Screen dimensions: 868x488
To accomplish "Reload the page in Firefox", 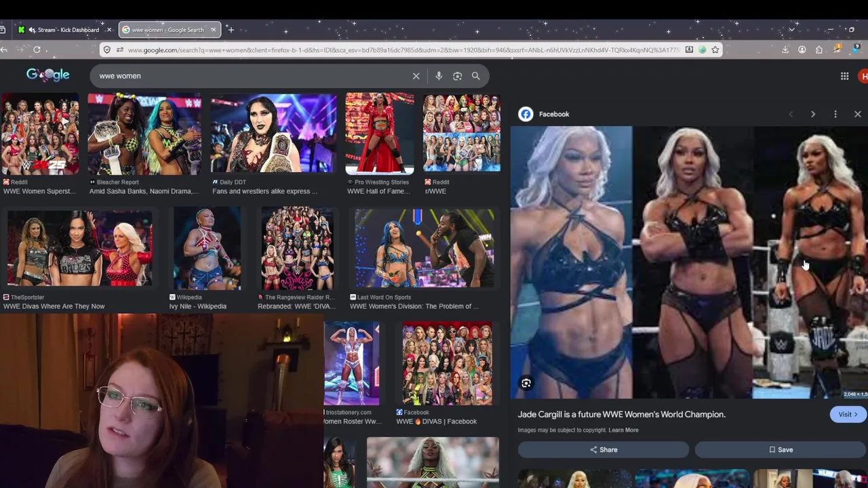I will [x=37, y=49].
